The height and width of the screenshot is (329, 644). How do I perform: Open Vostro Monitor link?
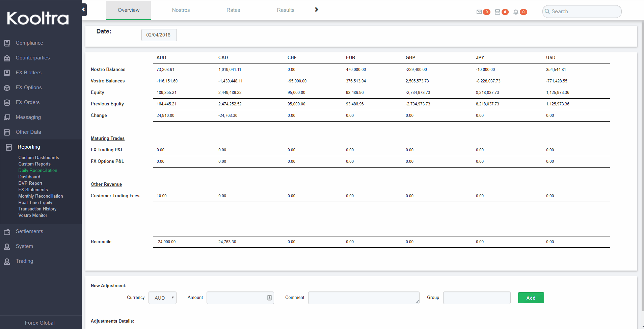(x=33, y=216)
